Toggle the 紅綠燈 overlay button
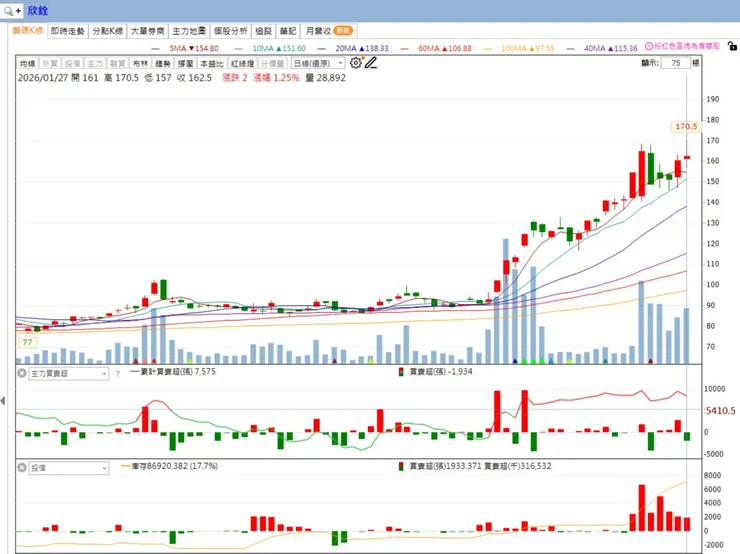This screenshot has width=740, height=554. tap(243, 63)
